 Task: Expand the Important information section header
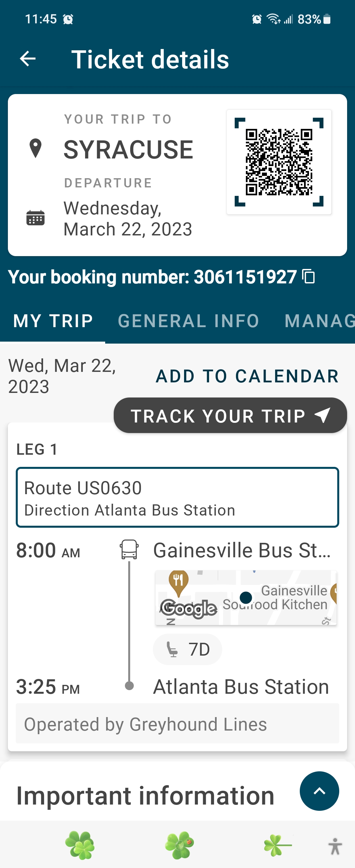click(145, 796)
